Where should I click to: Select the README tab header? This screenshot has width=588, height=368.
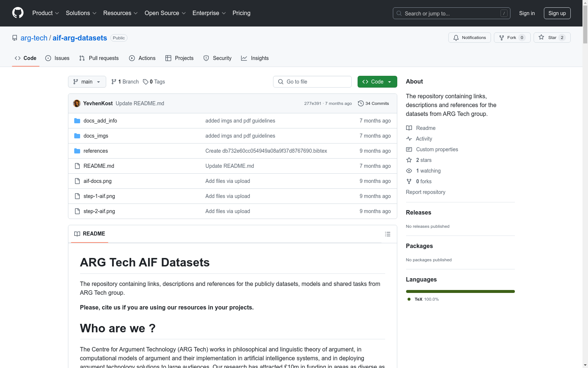pos(90,234)
